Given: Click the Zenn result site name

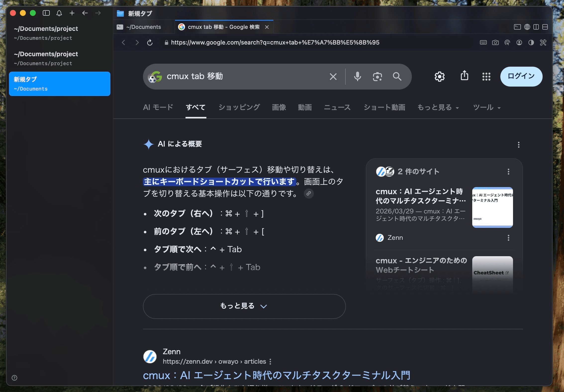Looking at the screenshot, I should (172, 352).
